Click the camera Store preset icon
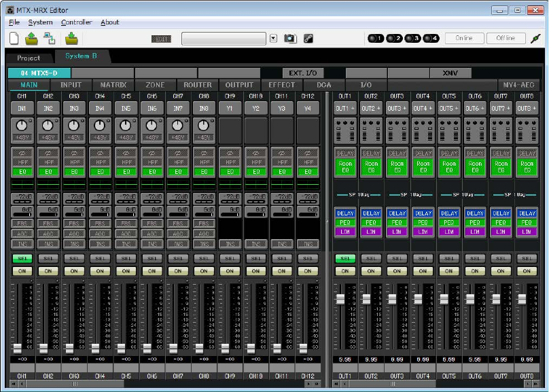This screenshot has width=549, height=392. click(290, 39)
